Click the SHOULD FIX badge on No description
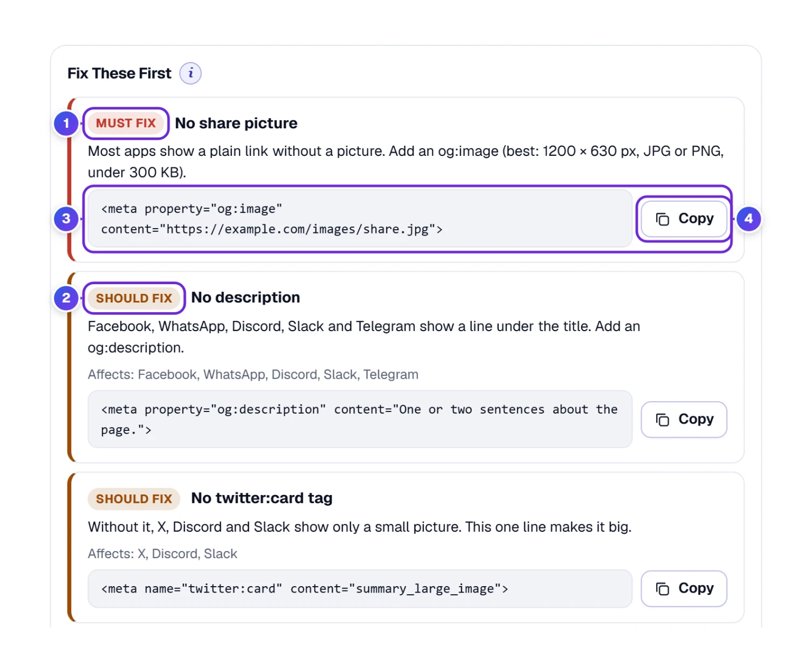 point(134,298)
